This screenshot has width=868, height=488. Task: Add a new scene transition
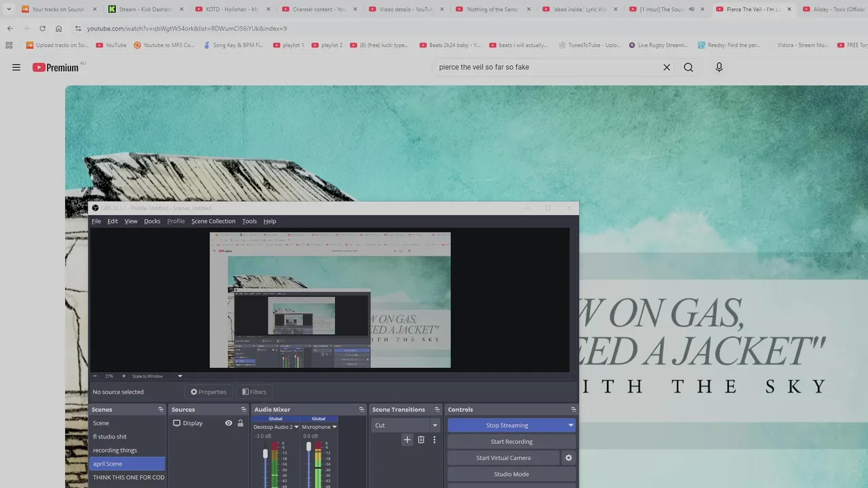click(407, 440)
